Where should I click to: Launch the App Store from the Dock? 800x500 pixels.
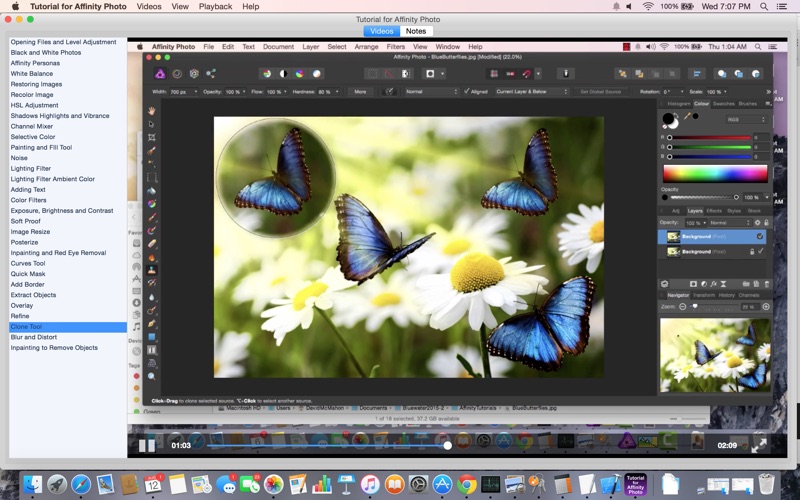pyautogui.click(x=442, y=484)
